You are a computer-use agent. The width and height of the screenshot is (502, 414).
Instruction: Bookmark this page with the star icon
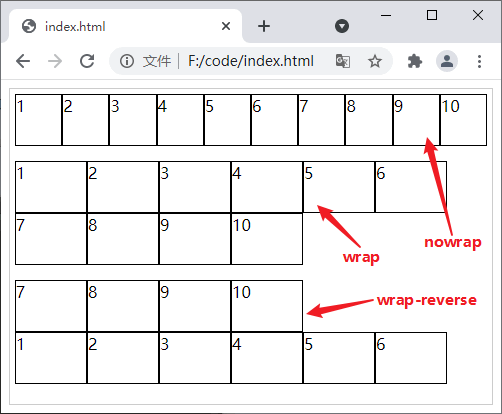pos(375,61)
